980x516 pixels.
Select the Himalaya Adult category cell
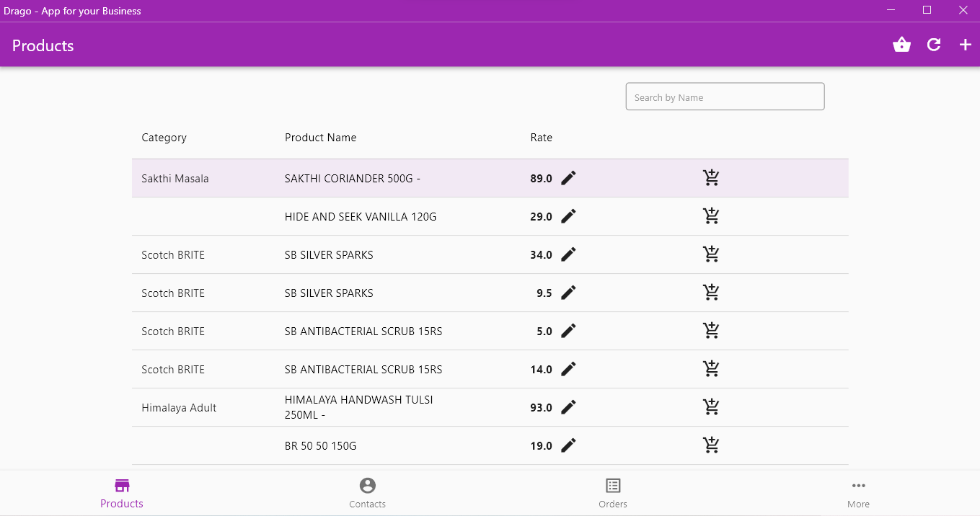tap(179, 408)
